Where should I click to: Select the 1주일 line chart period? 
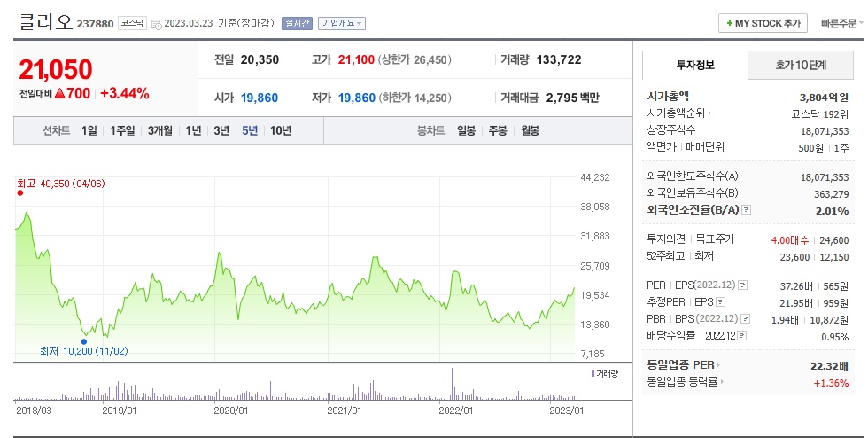point(122,131)
